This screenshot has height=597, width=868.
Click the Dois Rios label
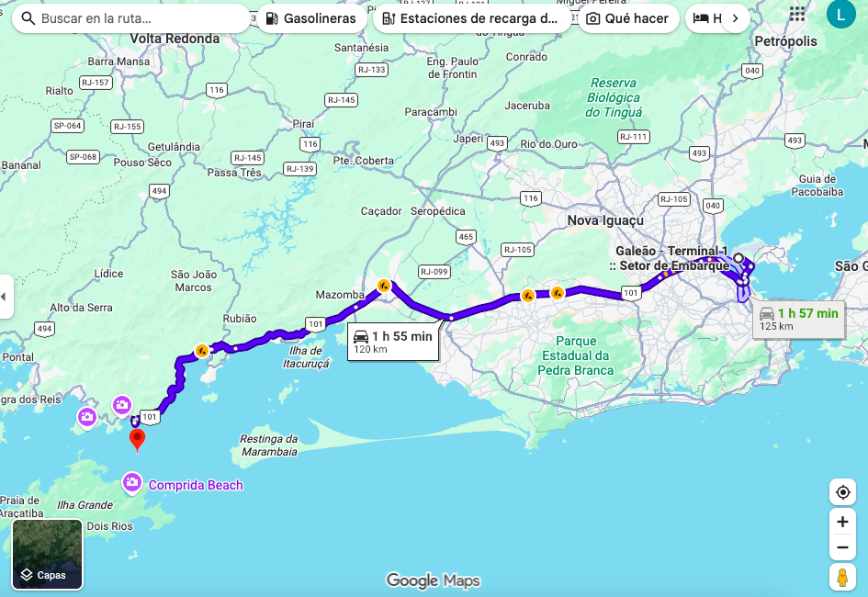tap(109, 526)
